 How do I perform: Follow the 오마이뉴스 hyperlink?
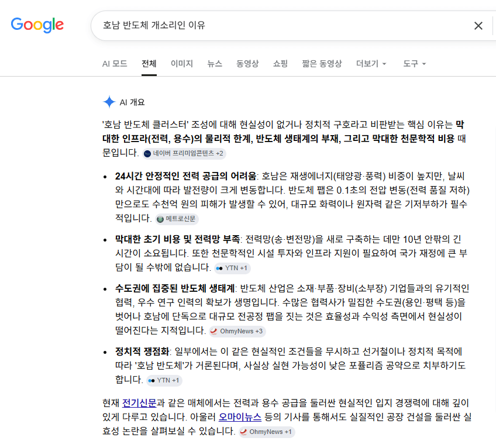coord(240,416)
